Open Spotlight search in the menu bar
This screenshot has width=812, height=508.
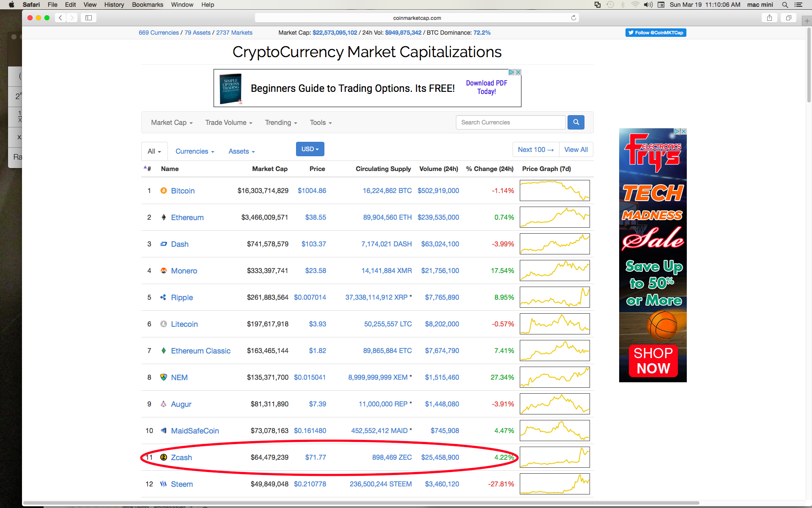pyautogui.click(x=785, y=5)
